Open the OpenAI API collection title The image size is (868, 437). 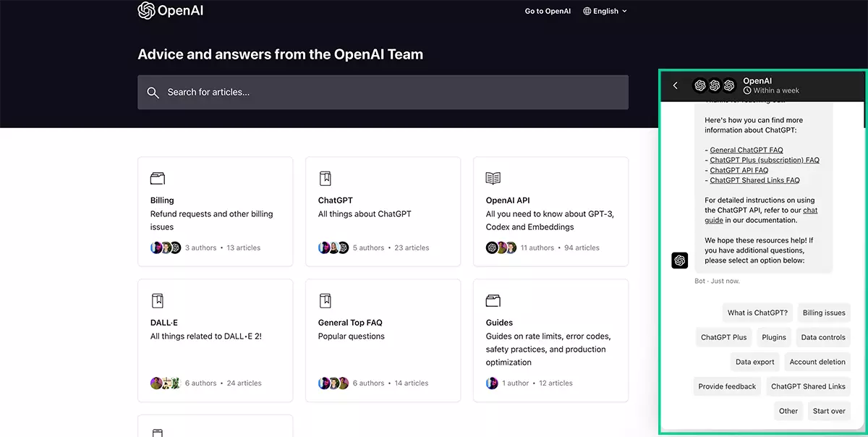pos(509,200)
